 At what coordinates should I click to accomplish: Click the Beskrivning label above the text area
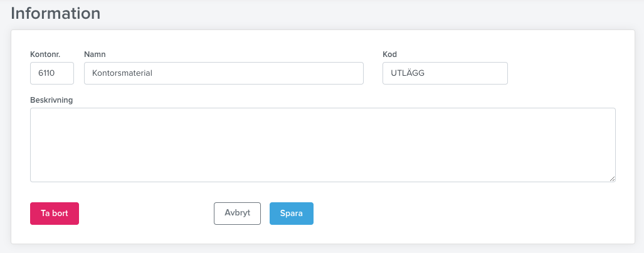click(x=51, y=100)
